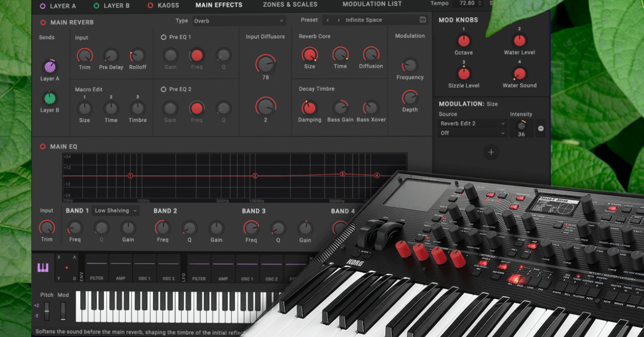Open the Band 1 Low Shelving dropdown
The width and height of the screenshot is (644, 337).
coord(115,210)
